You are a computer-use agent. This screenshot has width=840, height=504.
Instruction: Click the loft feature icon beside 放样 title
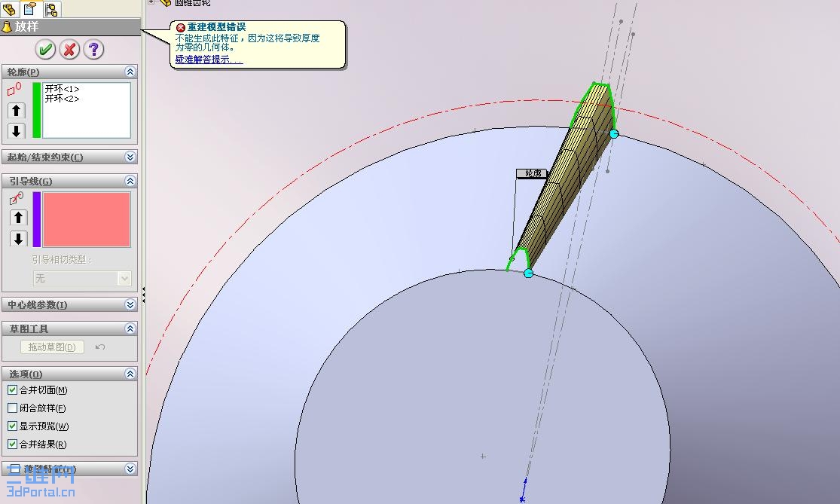pos(7,26)
